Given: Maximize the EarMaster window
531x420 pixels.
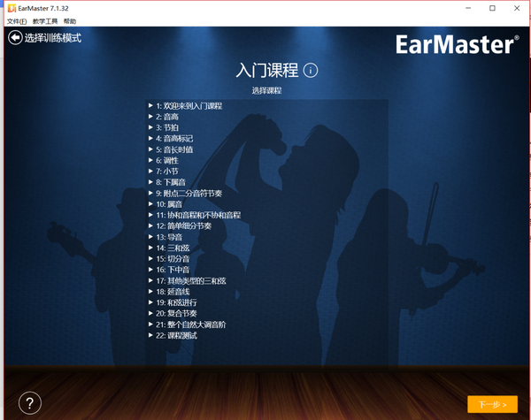Looking at the screenshot, I should (492, 8).
